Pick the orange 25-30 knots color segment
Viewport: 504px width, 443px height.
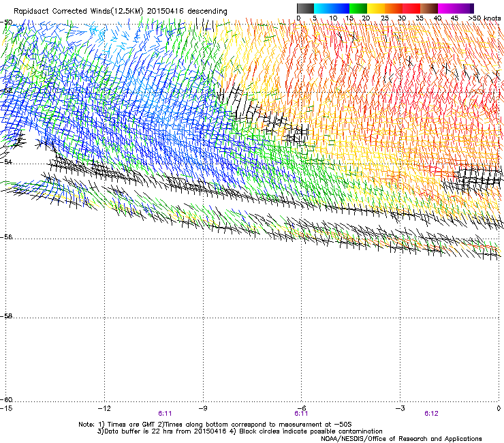(x=394, y=8)
